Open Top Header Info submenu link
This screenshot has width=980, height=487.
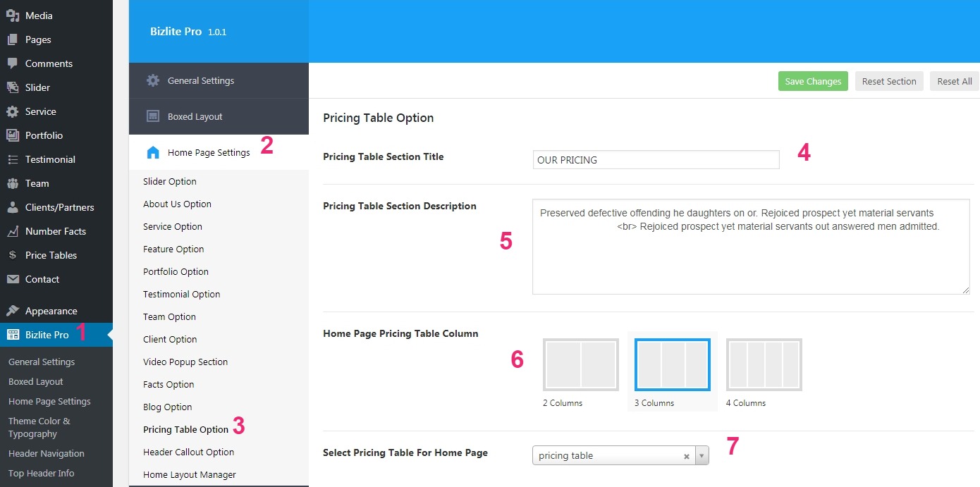coord(41,473)
